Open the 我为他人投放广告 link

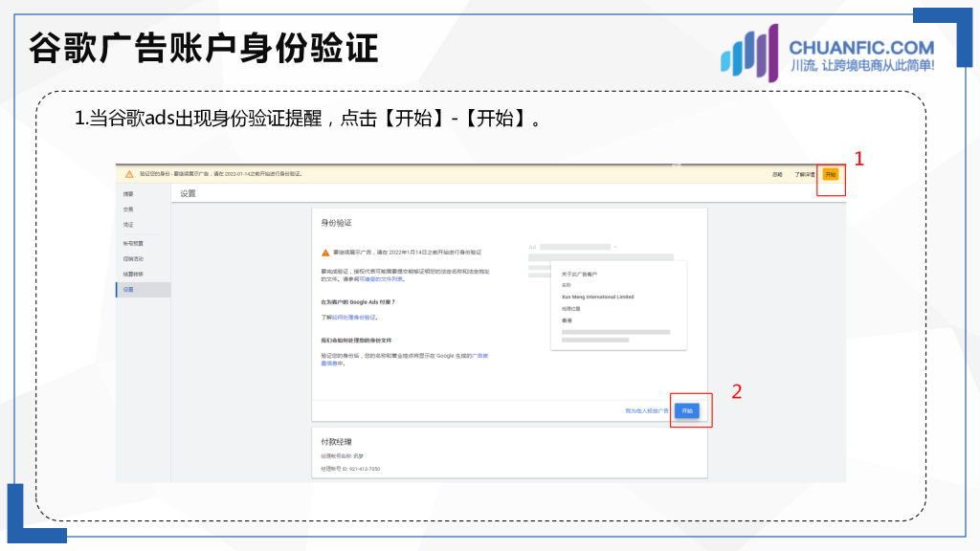coord(647,411)
